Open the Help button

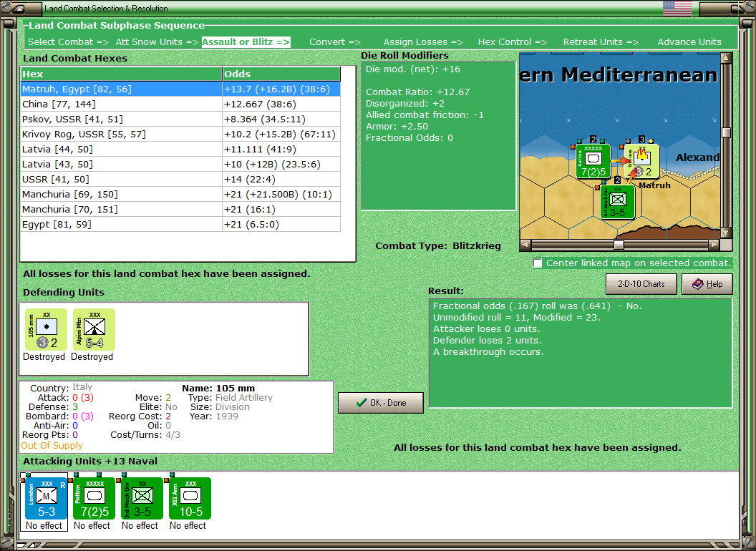click(x=707, y=284)
